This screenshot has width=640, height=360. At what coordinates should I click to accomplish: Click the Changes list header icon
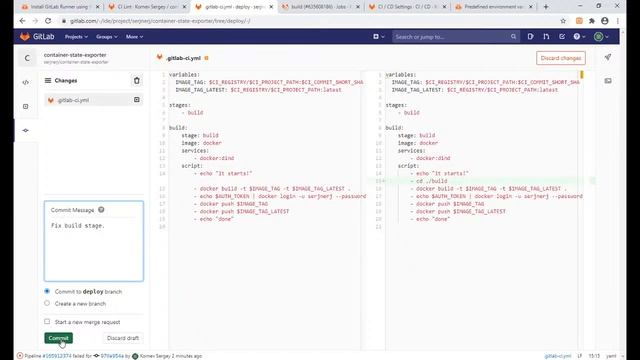pos(48,80)
